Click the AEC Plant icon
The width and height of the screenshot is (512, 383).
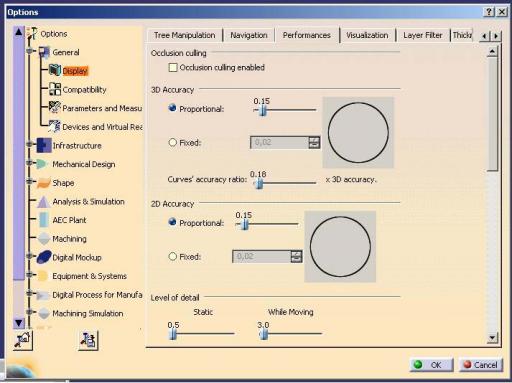point(44,220)
